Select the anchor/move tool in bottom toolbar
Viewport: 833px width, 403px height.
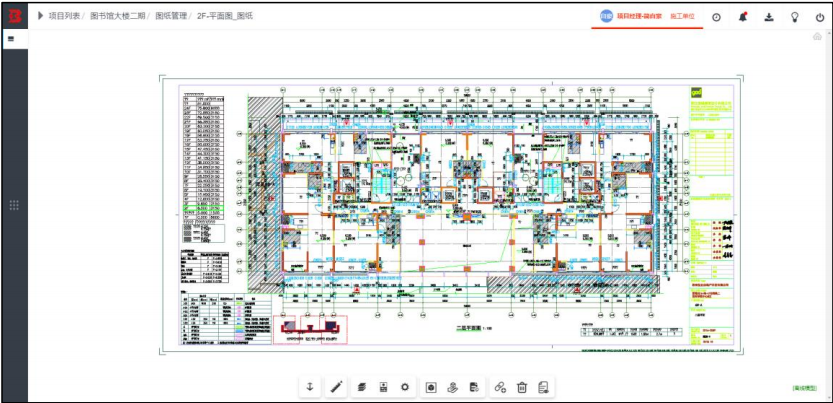click(x=310, y=387)
